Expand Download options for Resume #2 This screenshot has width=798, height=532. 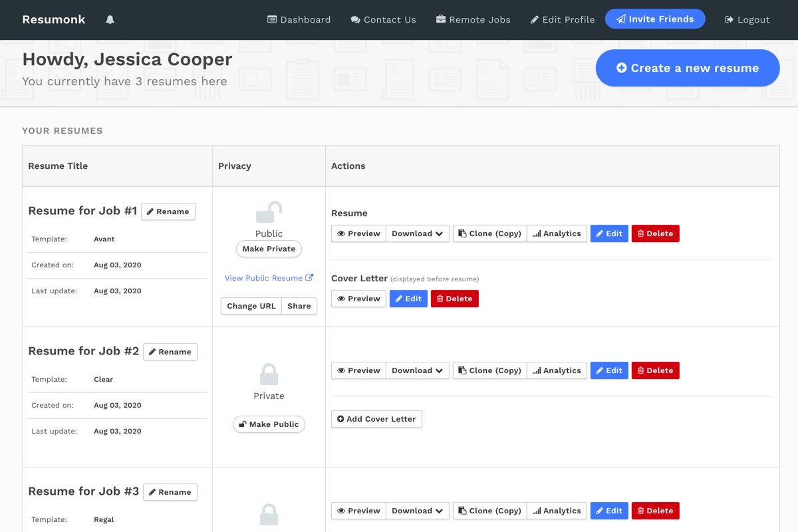[x=417, y=370]
